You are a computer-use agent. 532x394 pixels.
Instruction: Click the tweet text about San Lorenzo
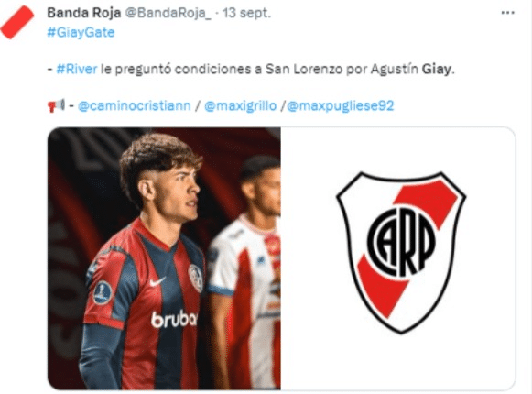coord(250,69)
